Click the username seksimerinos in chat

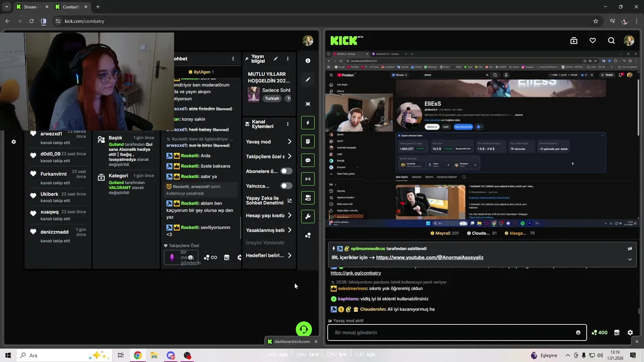pos(352,289)
